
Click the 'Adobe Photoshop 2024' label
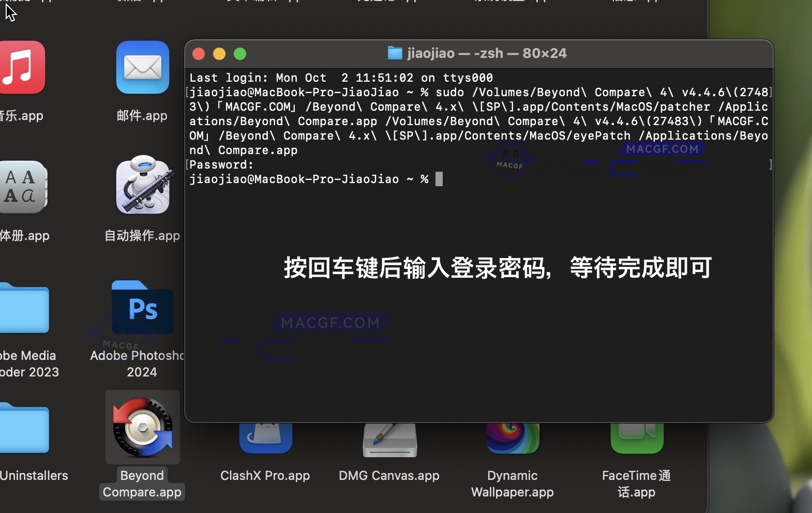(138, 364)
